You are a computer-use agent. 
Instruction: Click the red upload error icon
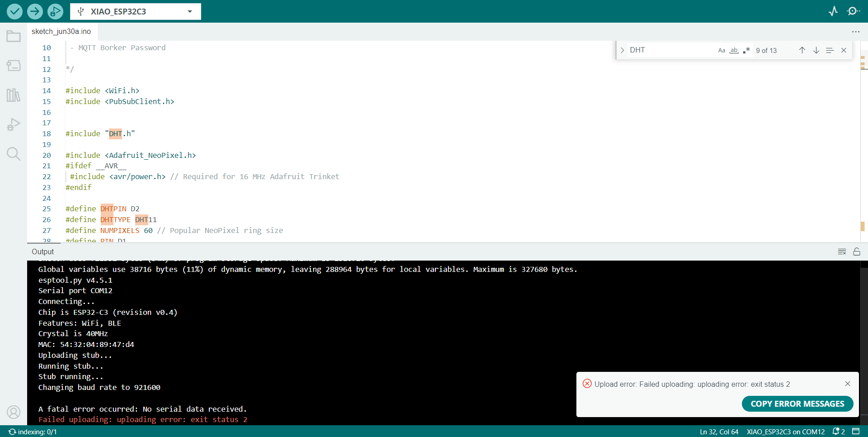587,384
